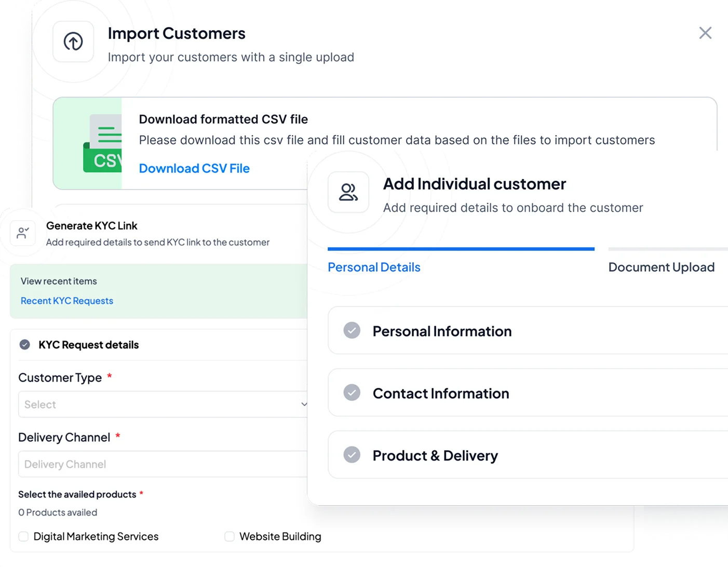Enable the Digital Marketing Services checkbox
The image size is (728, 567).
(x=23, y=536)
